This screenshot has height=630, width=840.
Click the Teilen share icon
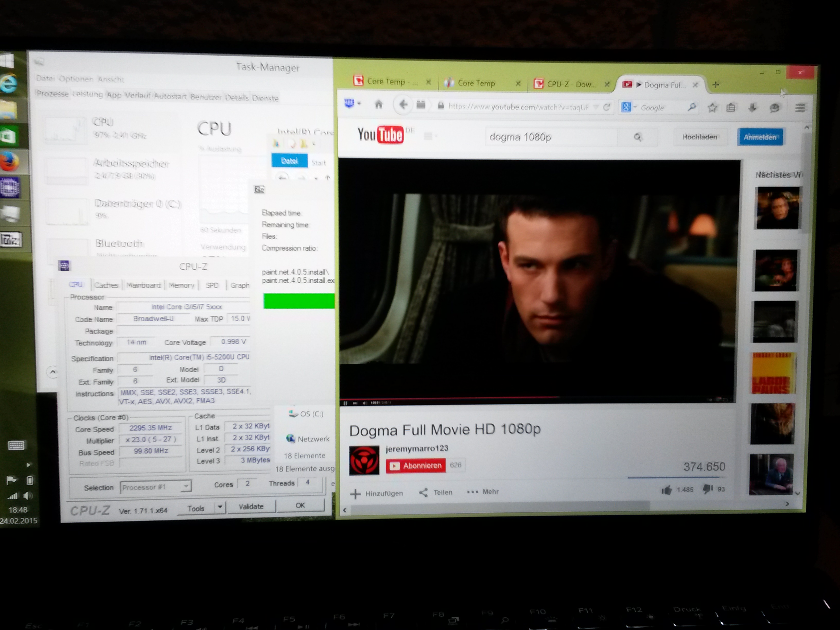pos(423,493)
